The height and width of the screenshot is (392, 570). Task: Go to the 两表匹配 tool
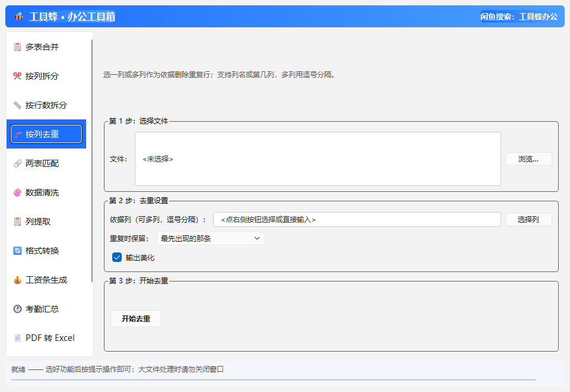pyautogui.click(x=46, y=163)
